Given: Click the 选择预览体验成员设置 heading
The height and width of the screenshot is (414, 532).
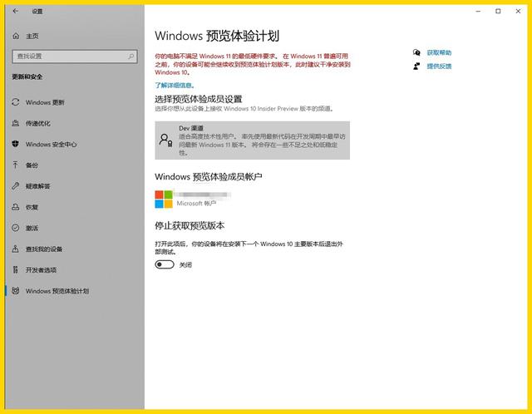Looking at the screenshot, I should tap(199, 99).
